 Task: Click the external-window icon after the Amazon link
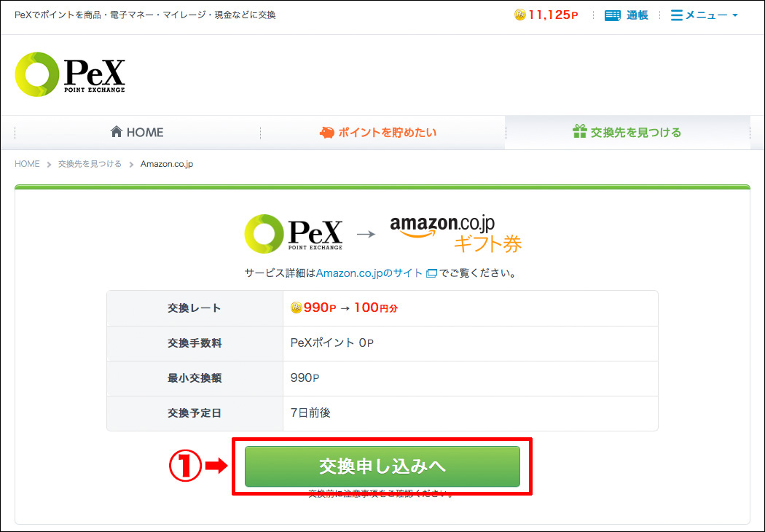[431, 273]
